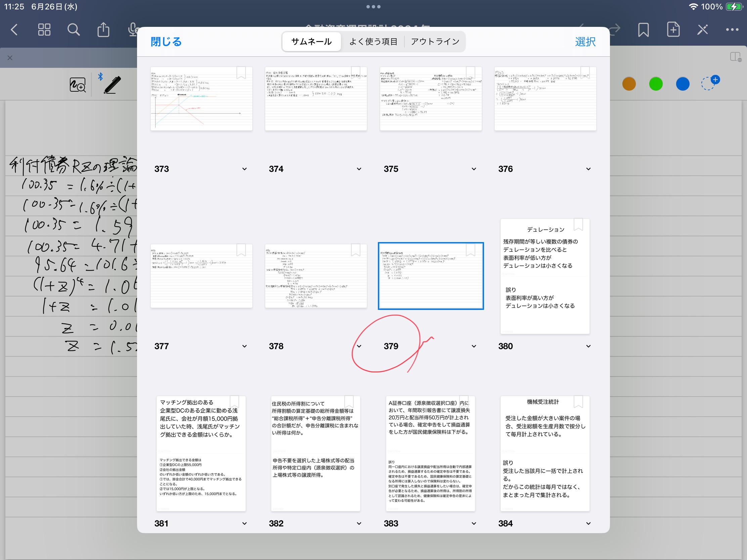
Task: Tap the add custom color icon
Action: [x=710, y=83]
